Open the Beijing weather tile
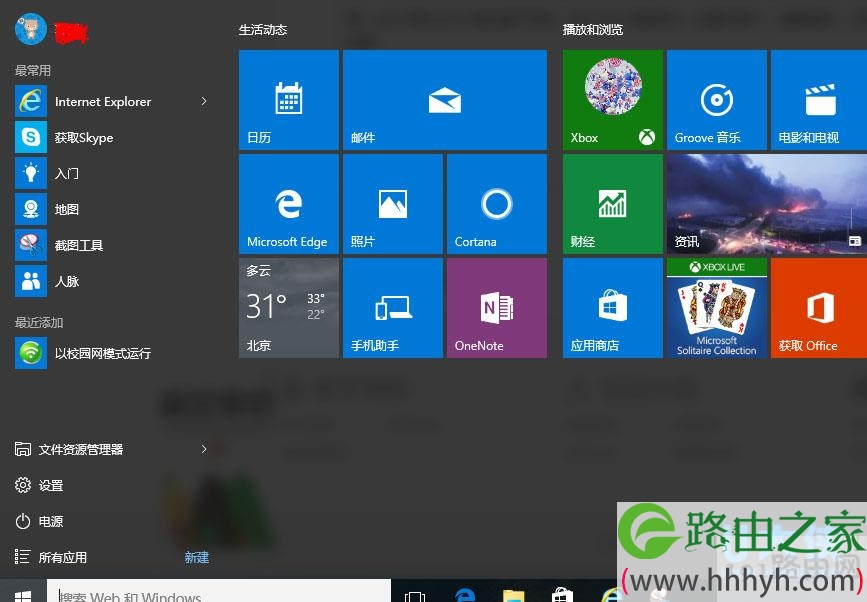867x602 pixels. point(289,308)
